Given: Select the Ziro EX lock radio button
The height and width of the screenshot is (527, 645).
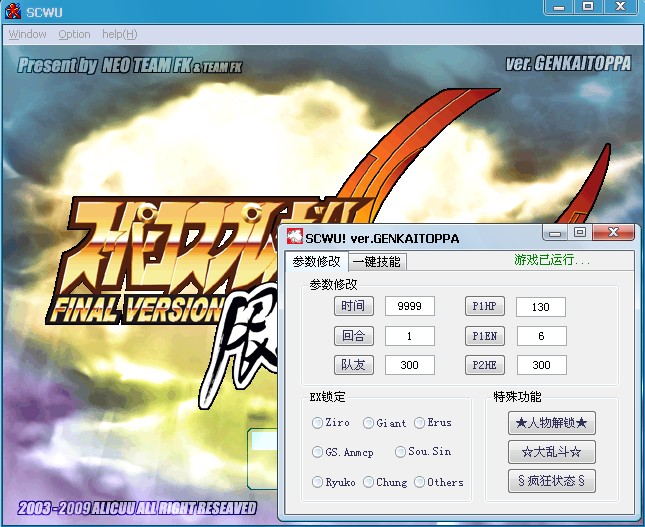Looking at the screenshot, I should tap(318, 423).
